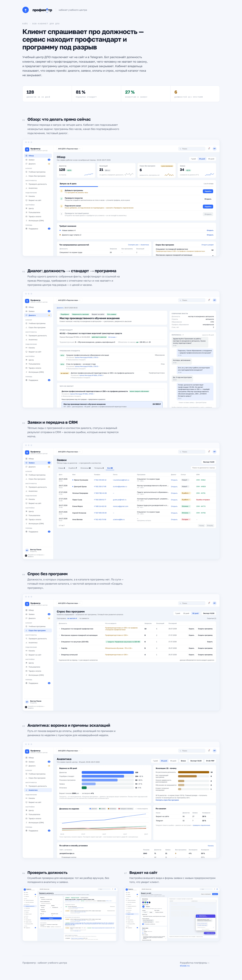The image size is (242, 980).
Task: Click the warning icon beside the Добавьте программы step
Action: click(x=62, y=191)
